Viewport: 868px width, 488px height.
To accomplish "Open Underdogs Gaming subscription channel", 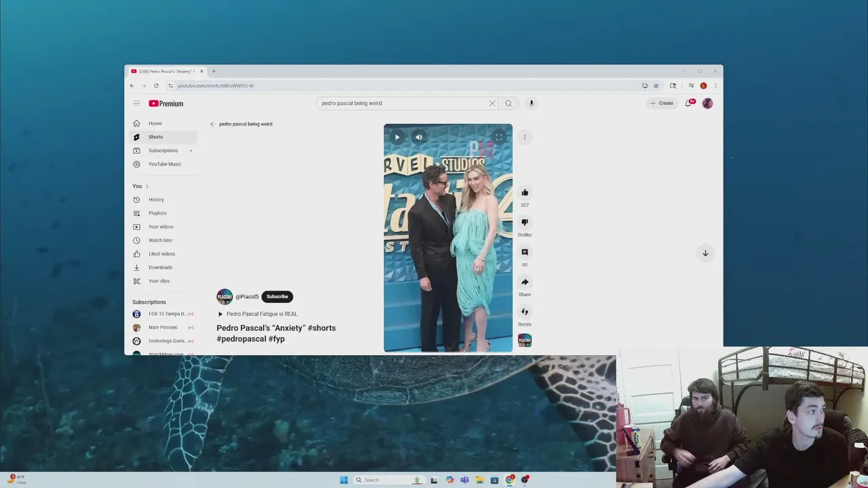I will click(x=163, y=341).
